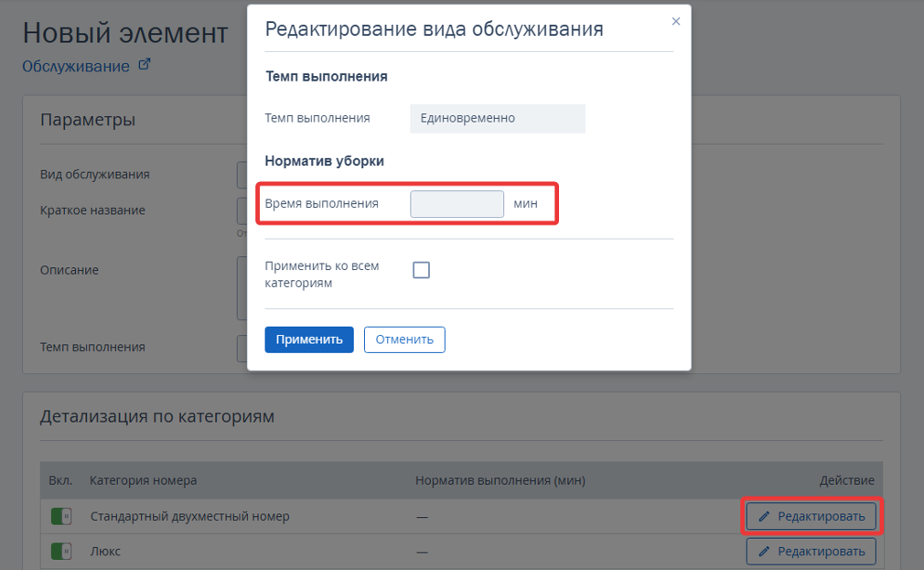Click the Параметры section heading
The image size is (924, 570).
[x=88, y=120]
